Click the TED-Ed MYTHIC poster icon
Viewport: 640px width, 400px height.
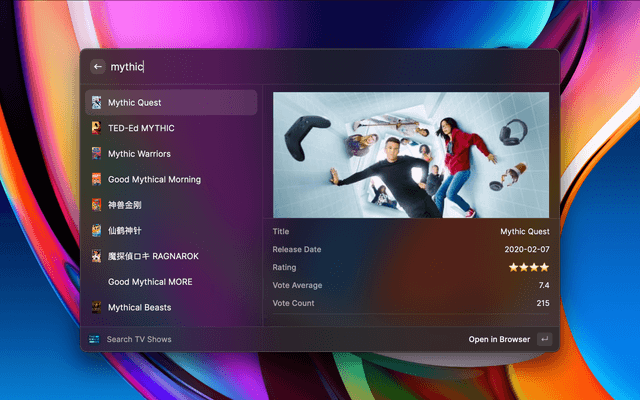tap(96, 128)
